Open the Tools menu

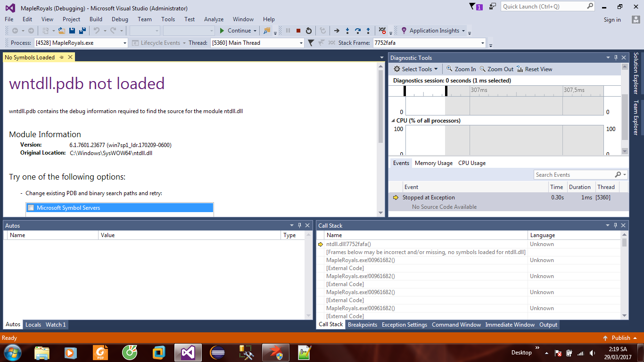[168, 19]
